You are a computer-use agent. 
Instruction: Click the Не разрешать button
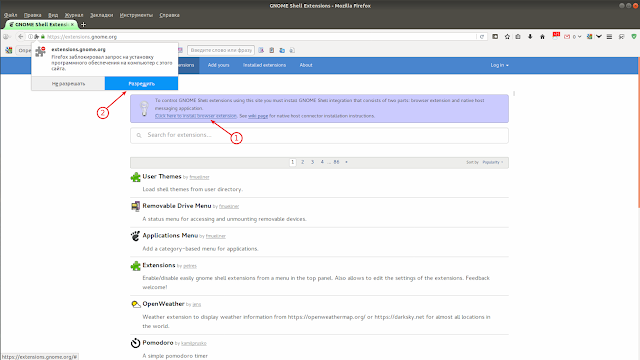click(x=68, y=83)
